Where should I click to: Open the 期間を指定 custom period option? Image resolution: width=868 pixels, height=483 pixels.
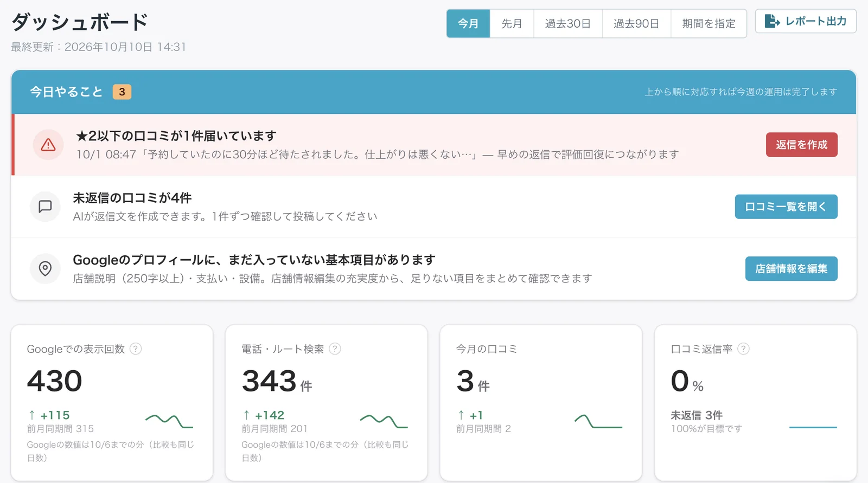(x=709, y=23)
